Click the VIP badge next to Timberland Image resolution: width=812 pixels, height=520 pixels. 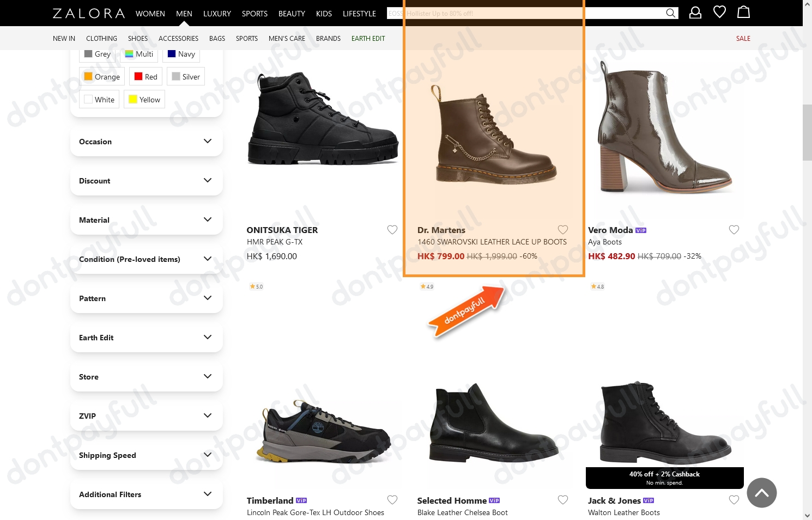(x=301, y=500)
